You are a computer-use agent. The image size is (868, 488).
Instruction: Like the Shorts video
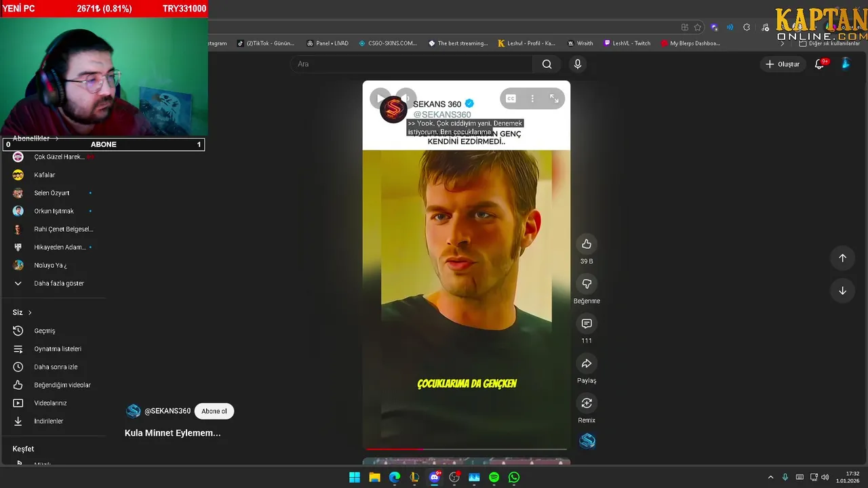click(587, 244)
